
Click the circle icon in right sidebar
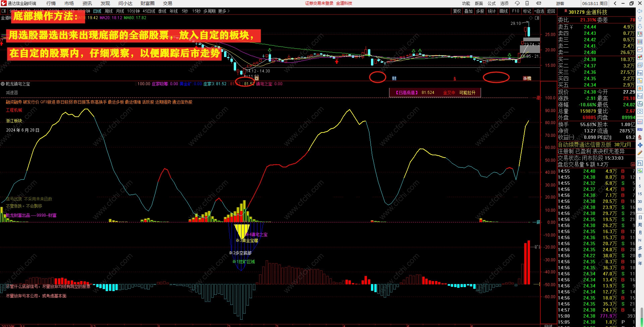tap(640, 111)
